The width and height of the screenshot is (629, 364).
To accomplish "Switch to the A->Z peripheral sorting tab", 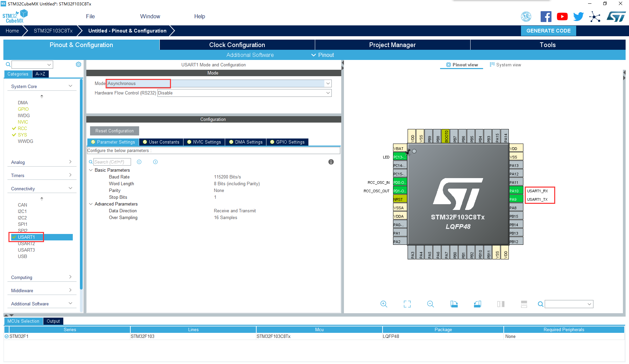I will tap(40, 74).
